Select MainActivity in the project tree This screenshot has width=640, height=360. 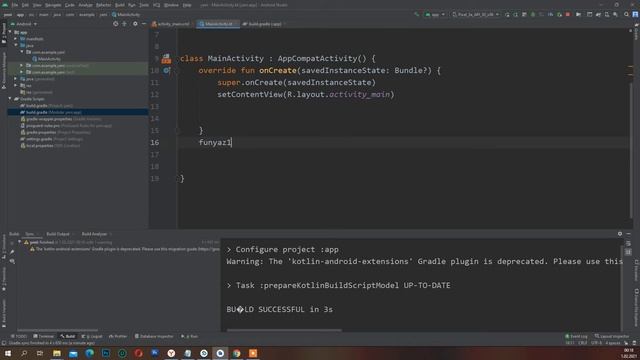(x=46, y=59)
